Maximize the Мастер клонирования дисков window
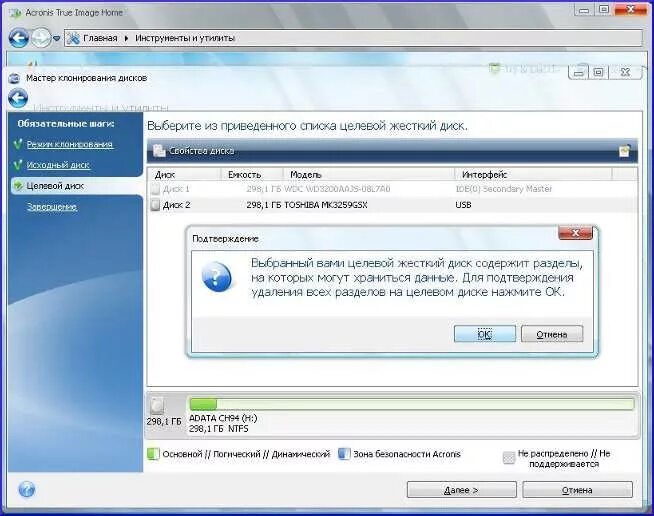The height and width of the screenshot is (516, 654). pyautogui.click(x=599, y=73)
